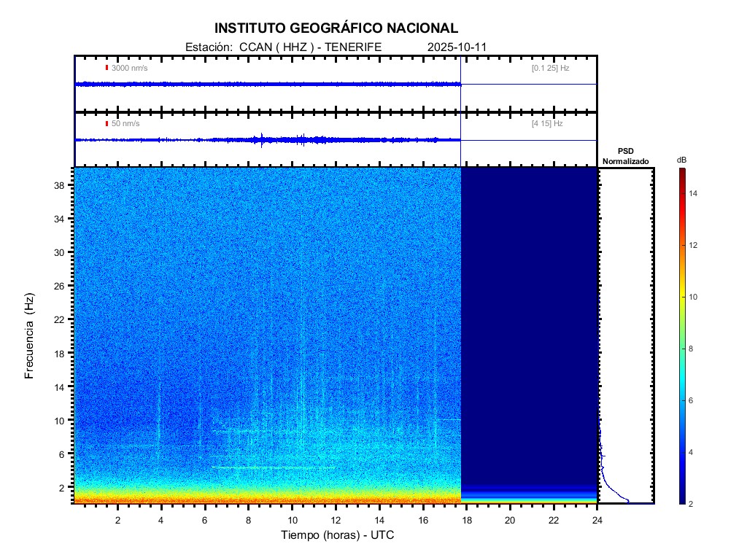
Task: Click the red scale bar beside 3000 nm/s
Action: [x=107, y=68]
